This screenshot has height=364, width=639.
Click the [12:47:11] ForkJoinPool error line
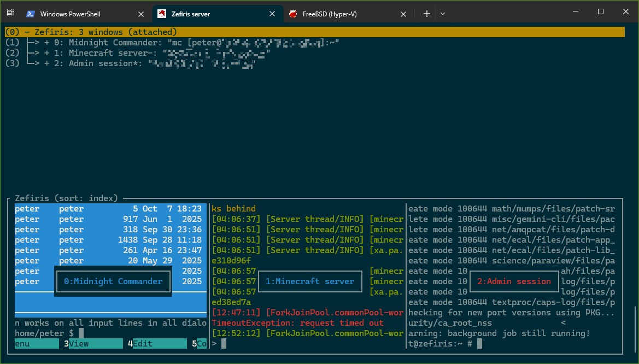(x=307, y=313)
